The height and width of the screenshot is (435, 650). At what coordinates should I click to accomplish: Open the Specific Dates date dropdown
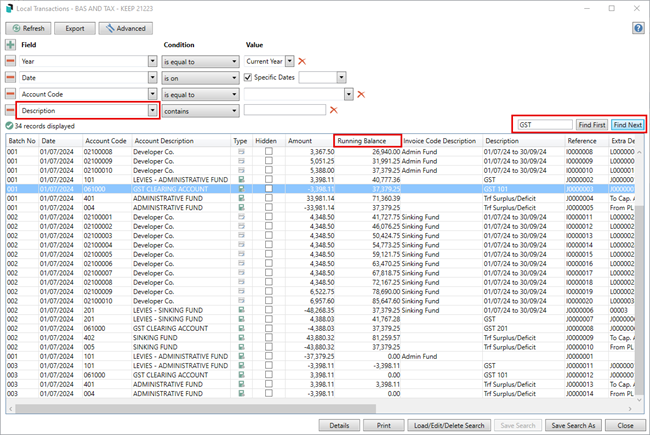(341, 78)
